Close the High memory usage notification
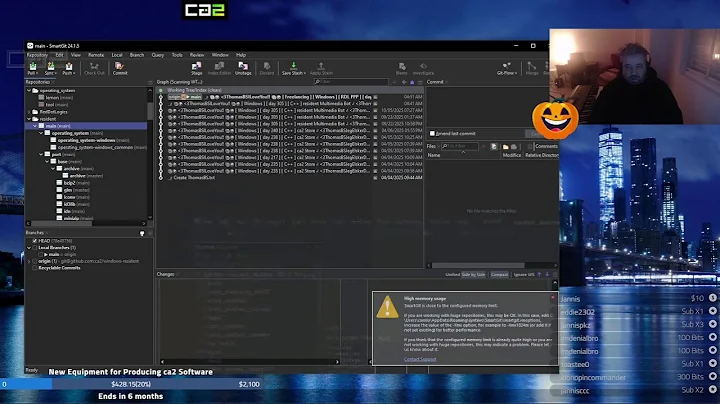Image resolution: width=720 pixels, height=404 pixels. point(553,297)
